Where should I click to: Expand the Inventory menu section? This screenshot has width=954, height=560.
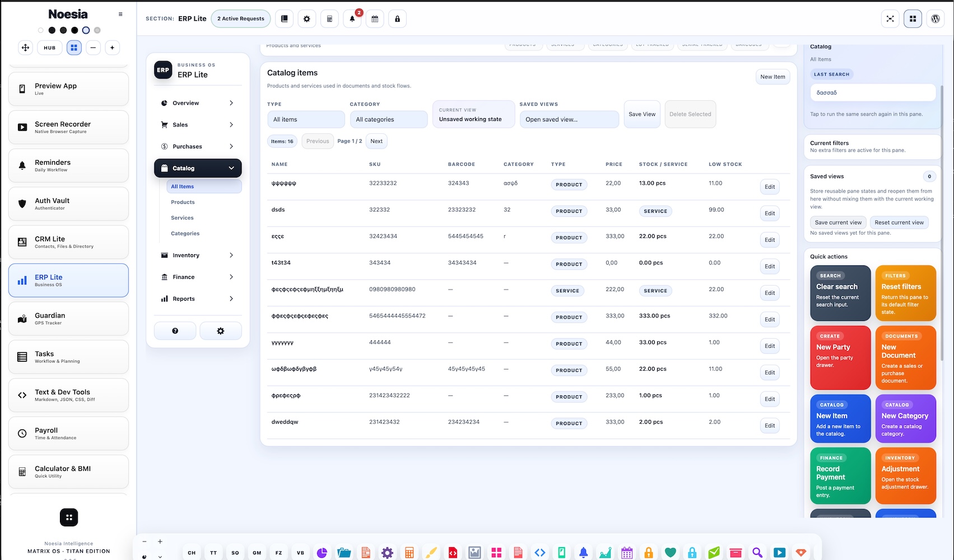click(x=198, y=255)
